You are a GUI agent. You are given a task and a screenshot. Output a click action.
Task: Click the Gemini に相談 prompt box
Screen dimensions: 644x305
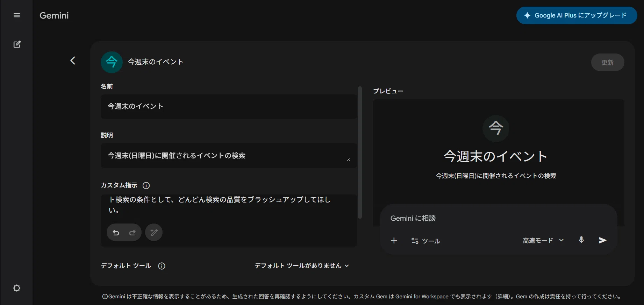point(499,218)
